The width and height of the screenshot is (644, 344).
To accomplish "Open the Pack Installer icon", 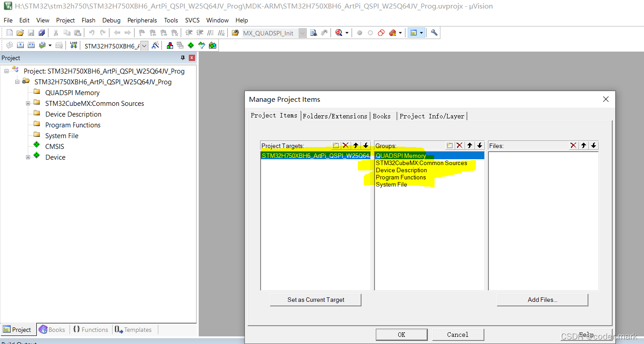I will coord(213,45).
